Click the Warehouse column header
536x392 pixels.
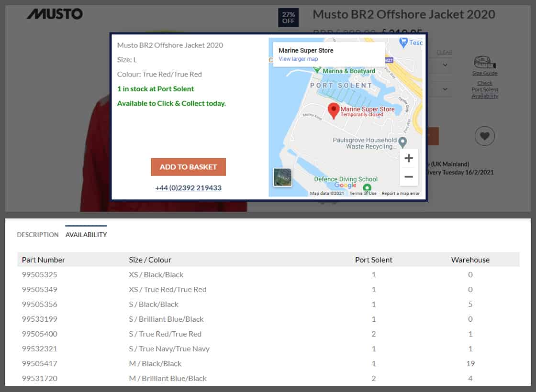coord(470,260)
